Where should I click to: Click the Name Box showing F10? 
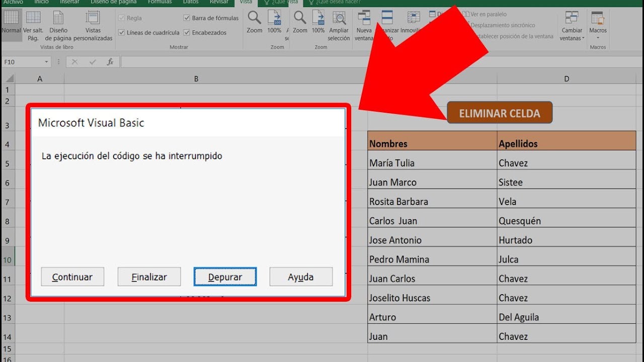pyautogui.click(x=23, y=62)
